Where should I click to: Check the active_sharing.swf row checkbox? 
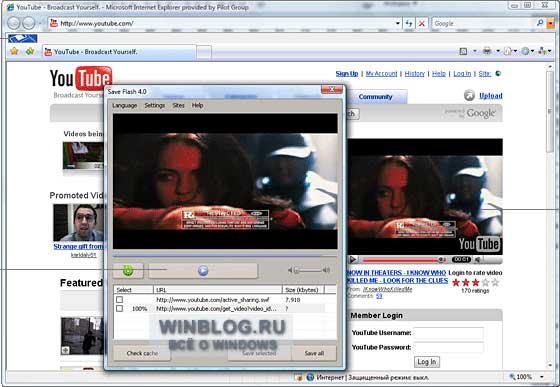(119, 300)
